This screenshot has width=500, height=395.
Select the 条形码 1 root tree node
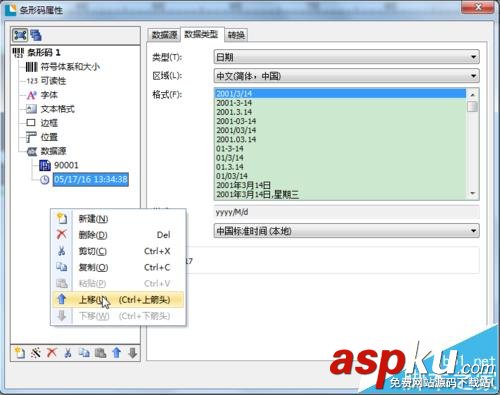tap(44, 52)
